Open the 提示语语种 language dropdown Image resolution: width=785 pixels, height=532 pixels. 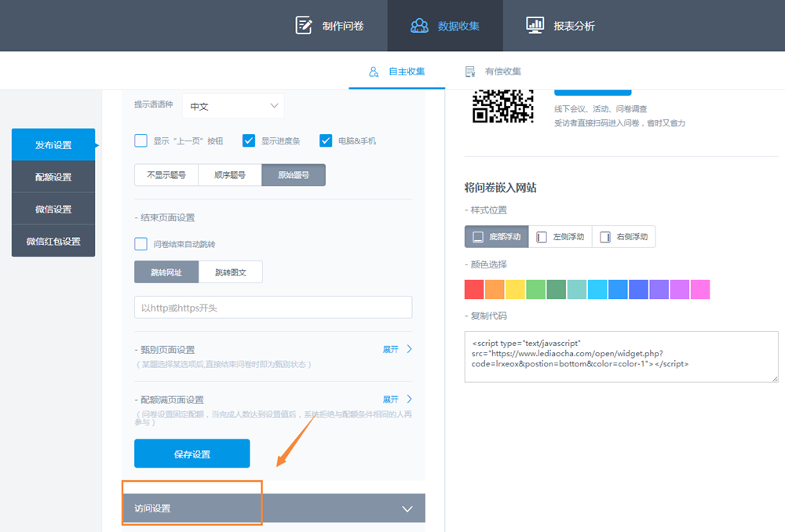233,106
